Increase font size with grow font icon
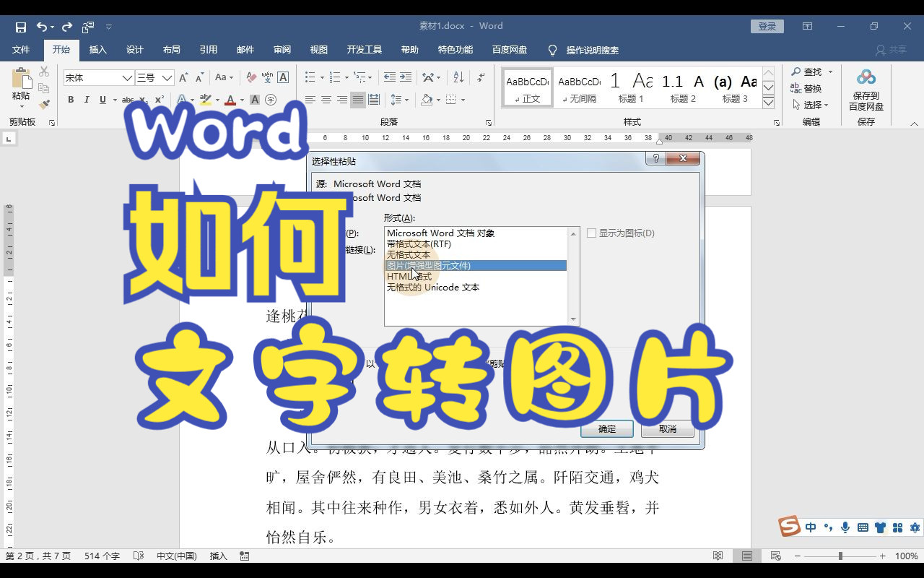Viewport: 924px width, 578px height. tap(183, 77)
